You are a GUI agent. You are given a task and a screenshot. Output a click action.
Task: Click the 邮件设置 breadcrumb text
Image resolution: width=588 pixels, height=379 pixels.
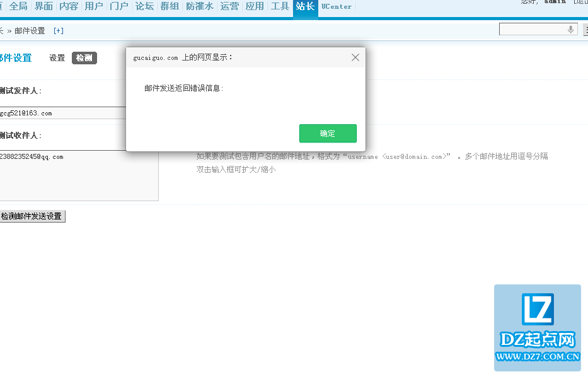coord(30,31)
